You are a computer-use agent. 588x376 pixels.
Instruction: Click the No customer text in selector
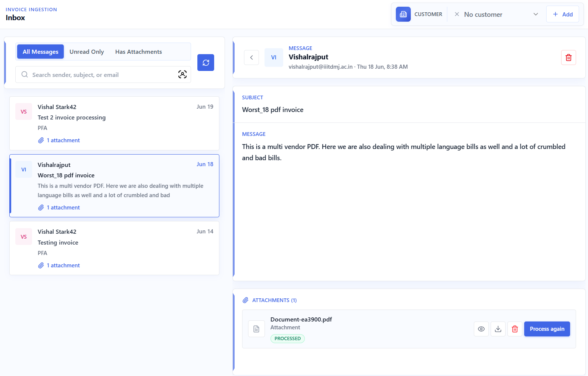click(483, 15)
